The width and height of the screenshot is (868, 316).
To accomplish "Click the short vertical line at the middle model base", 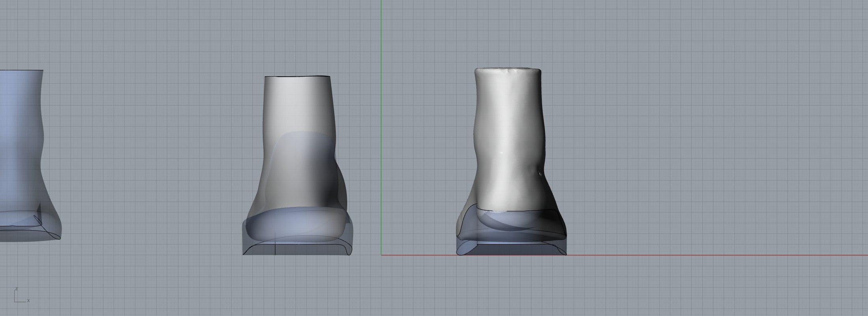I will pyautogui.click(x=275, y=249).
